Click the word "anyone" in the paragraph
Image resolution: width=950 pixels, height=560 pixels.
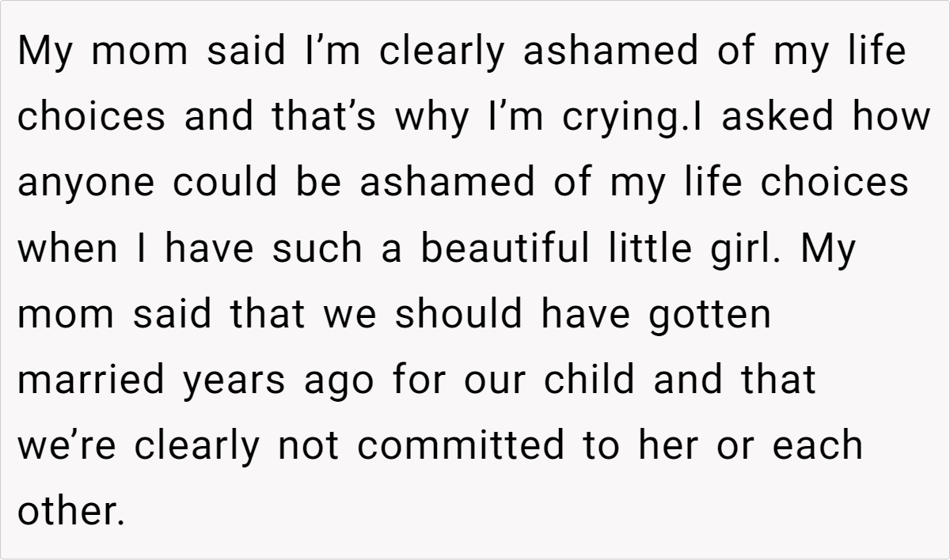(85, 184)
